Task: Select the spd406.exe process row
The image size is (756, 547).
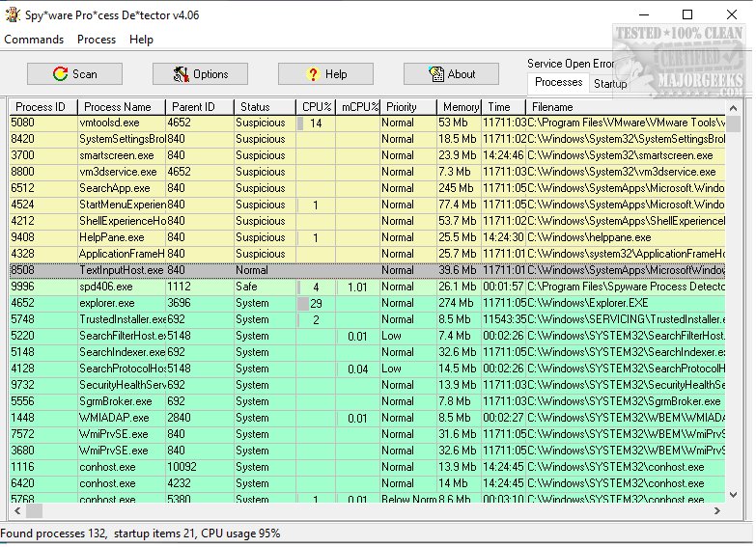Action: [367, 287]
